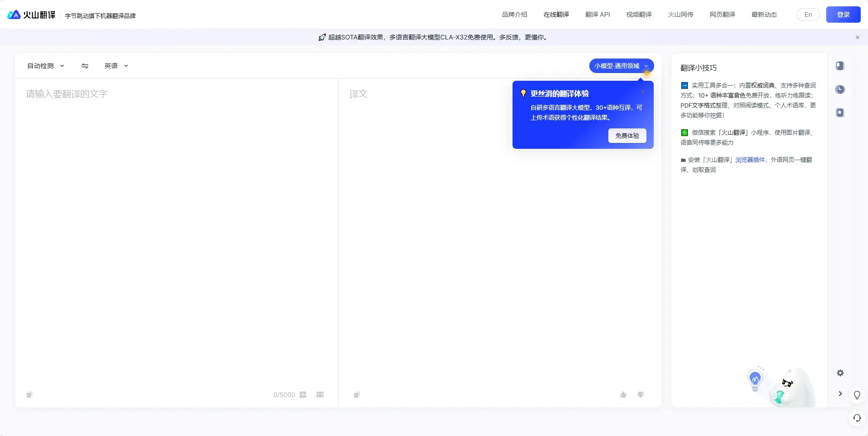Give a thumbs-up to the translation
Viewport: 868px width, 436px height.
point(622,395)
